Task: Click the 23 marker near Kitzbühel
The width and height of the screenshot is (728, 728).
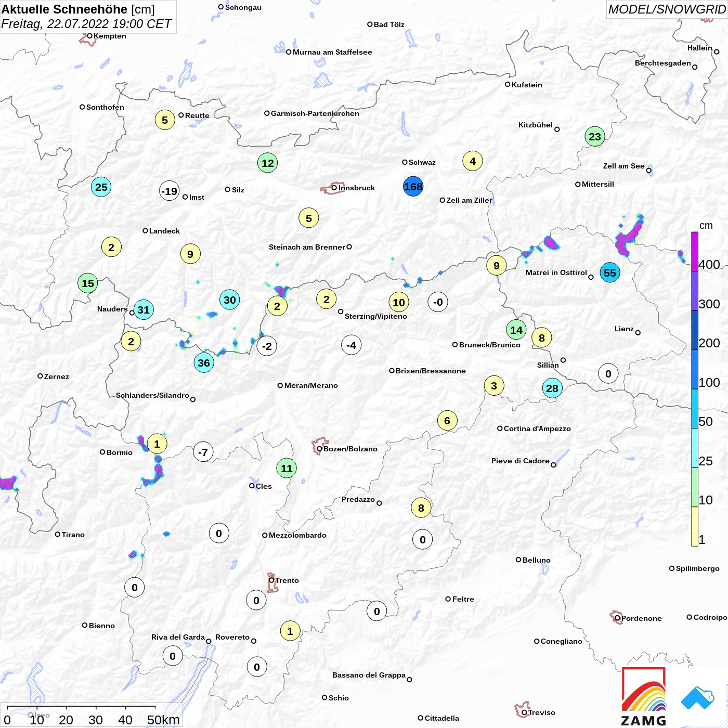Action: (595, 136)
